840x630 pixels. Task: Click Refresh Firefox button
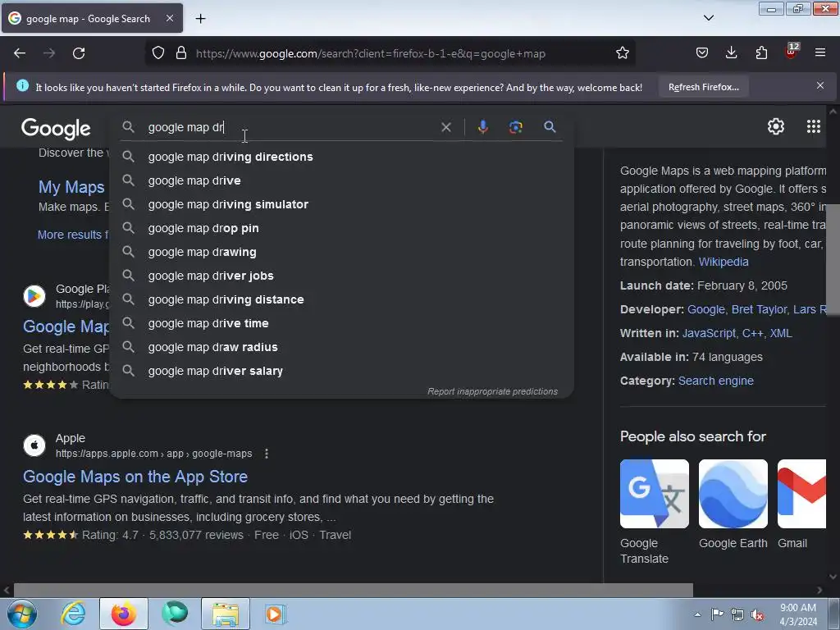pos(703,87)
